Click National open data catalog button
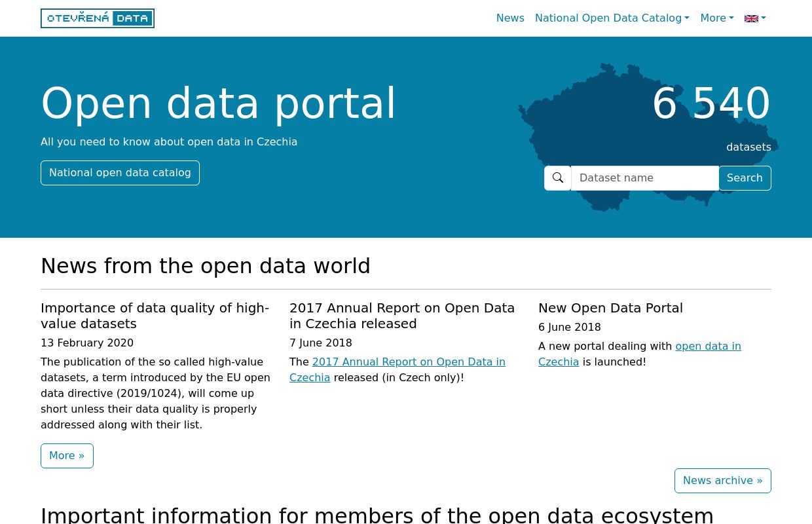The width and height of the screenshot is (812, 524). (x=120, y=173)
